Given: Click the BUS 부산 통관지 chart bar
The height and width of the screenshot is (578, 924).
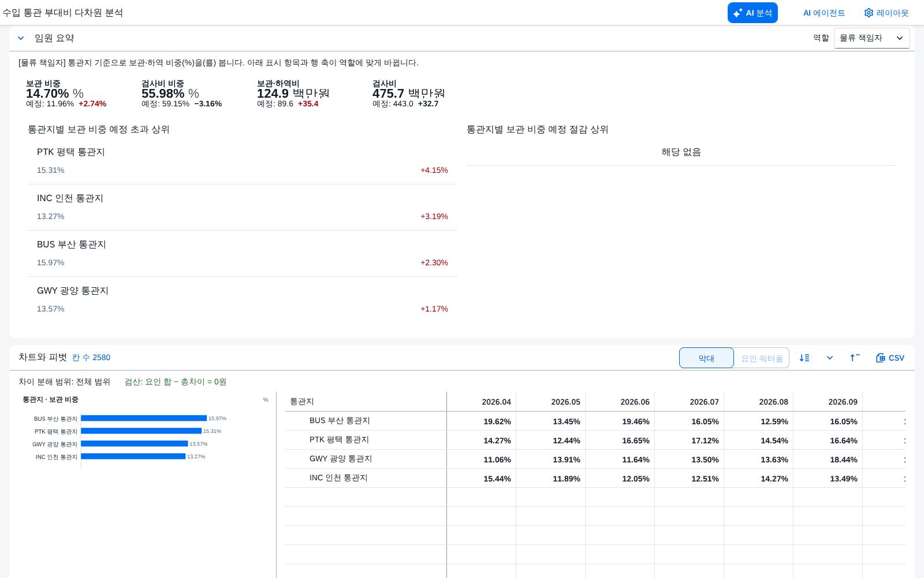Looking at the screenshot, I should (144, 418).
